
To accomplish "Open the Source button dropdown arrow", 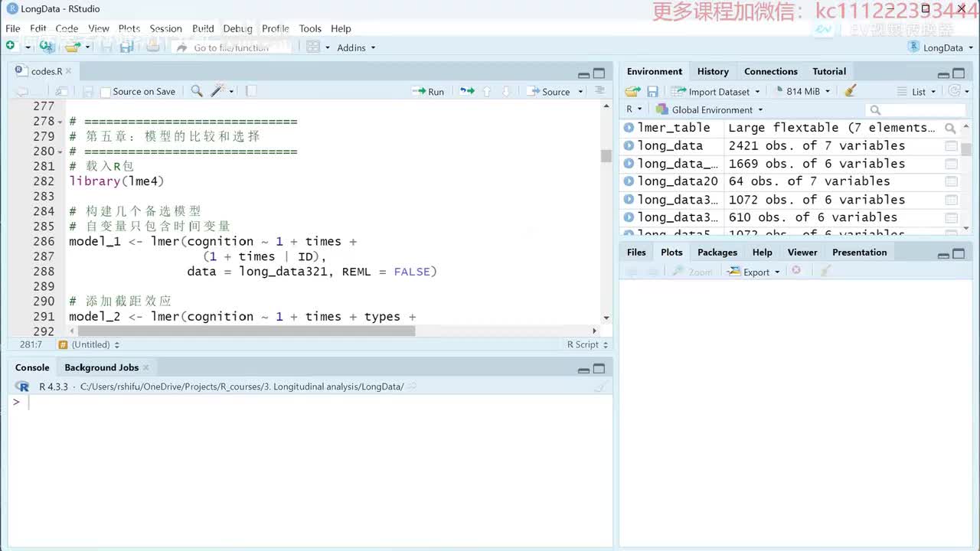I will click(580, 92).
